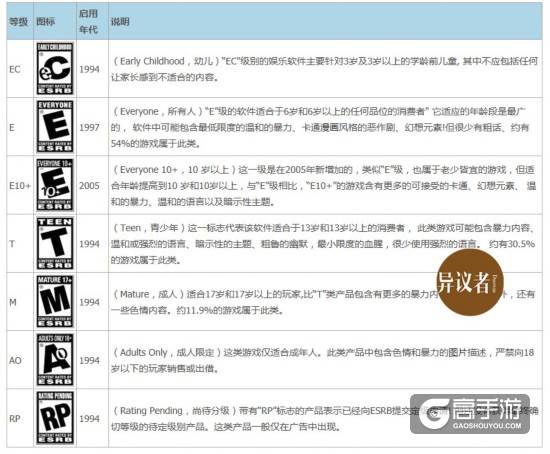Select the EC level text cell

[x=15, y=69]
